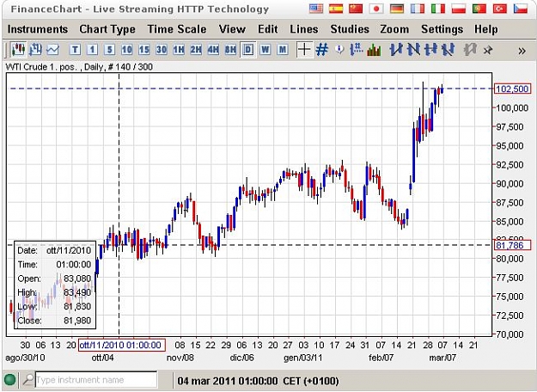
Task: Set time scale to 30 minutes
Action: tap(162, 50)
